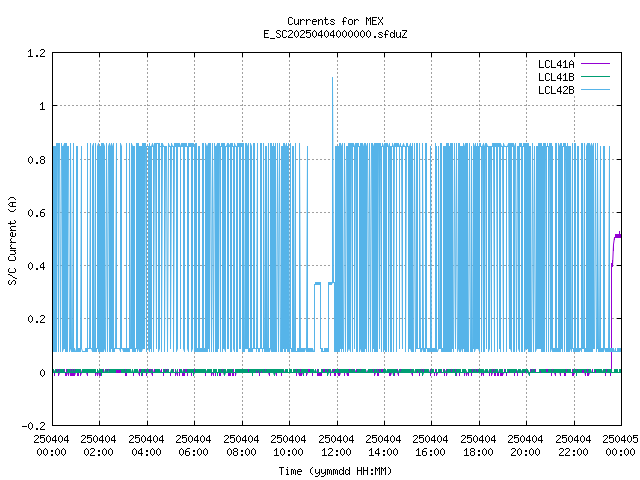Image resolution: width=640 pixels, height=480 pixels.
Task: Click the LCL41A legend label
Action: coord(556,64)
